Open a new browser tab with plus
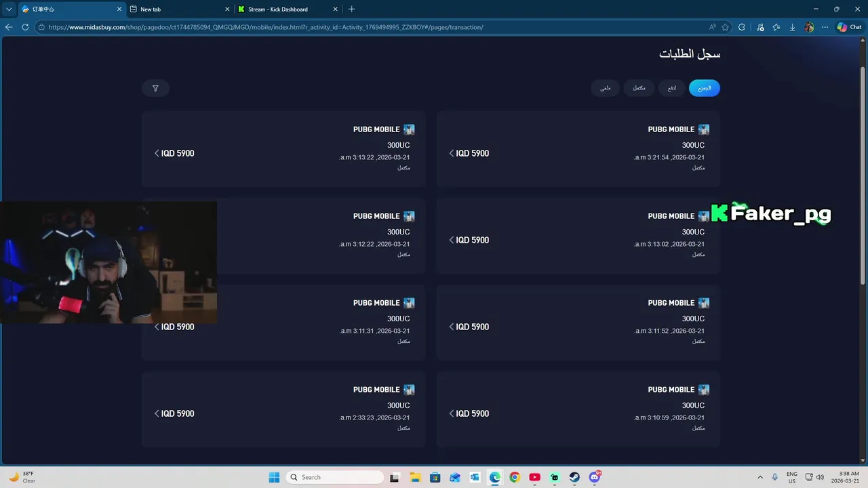Screen dimensions: 868x488 (351, 9)
